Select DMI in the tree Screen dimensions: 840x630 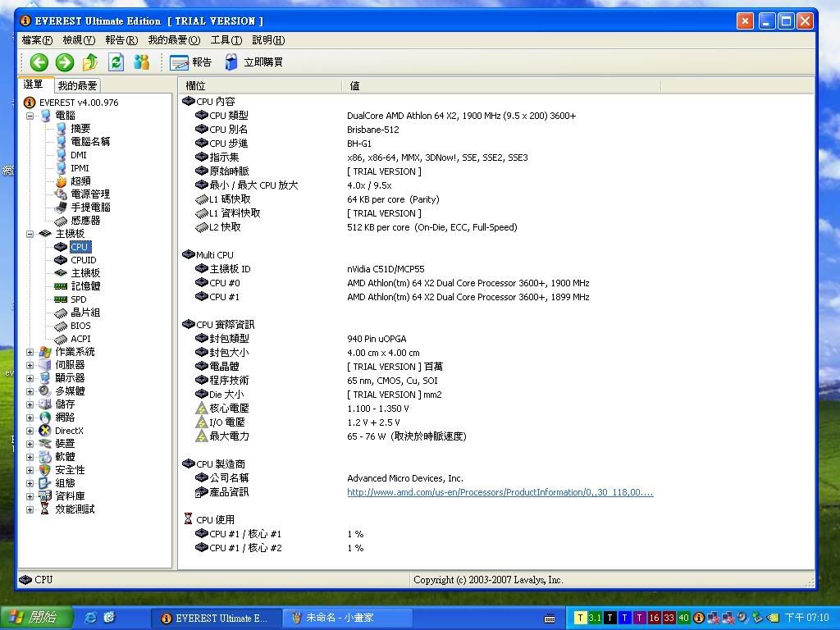[78, 155]
